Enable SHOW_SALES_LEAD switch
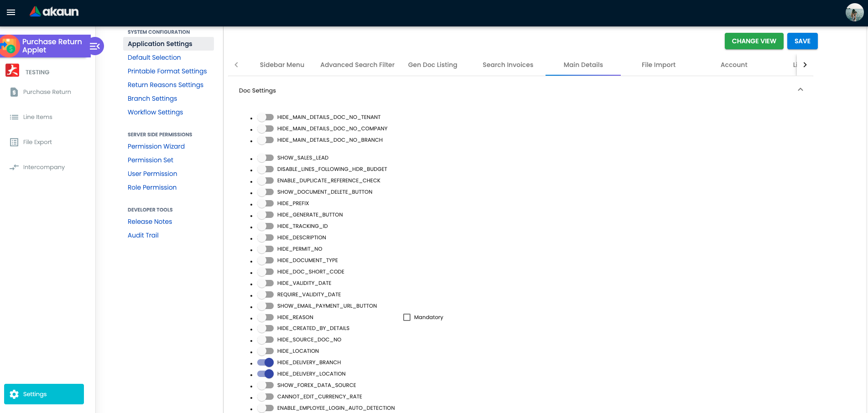This screenshot has width=868, height=413. pos(265,158)
